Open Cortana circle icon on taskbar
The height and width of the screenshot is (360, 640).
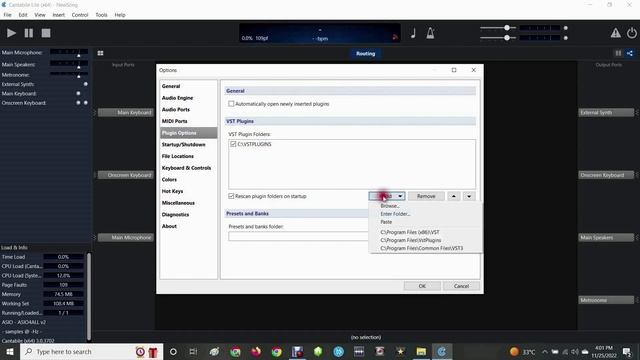point(173,351)
